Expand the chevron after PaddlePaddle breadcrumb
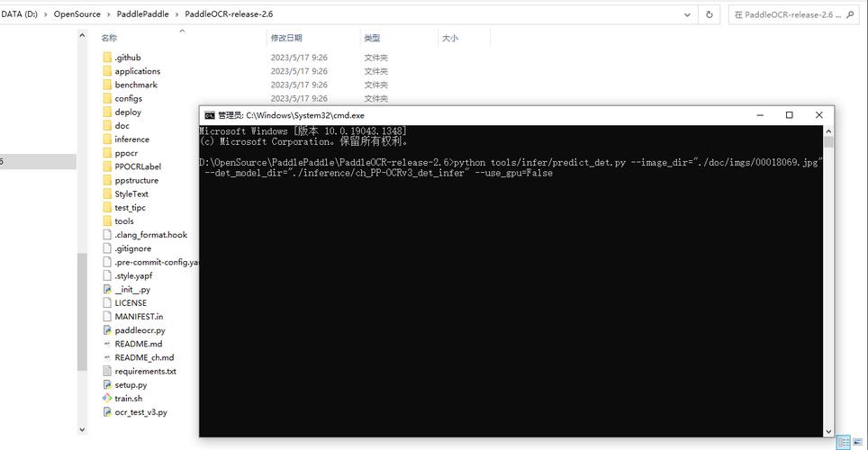 [x=176, y=14]
